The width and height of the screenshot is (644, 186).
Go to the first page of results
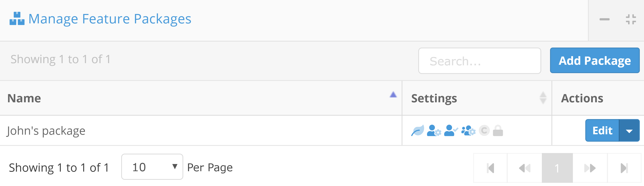point(490,168)
